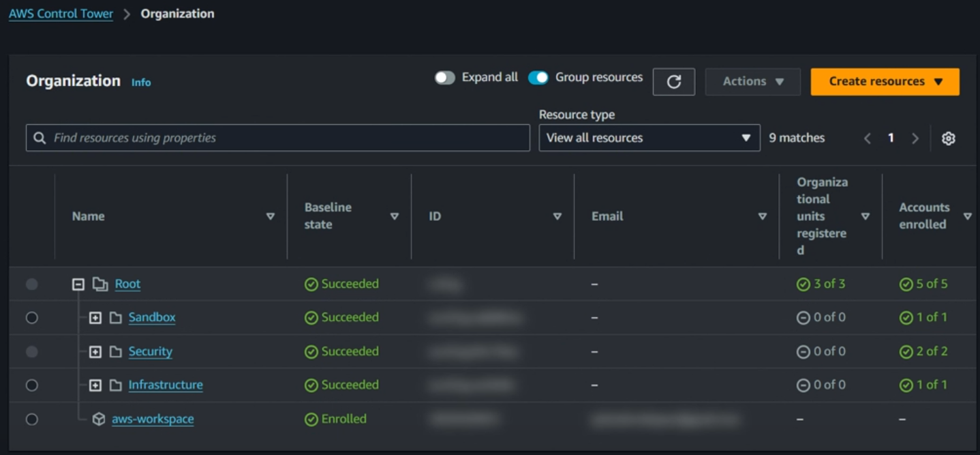980x455 pixels.
Task: Select the Security row radio button
Action: (x=32, y=352)
